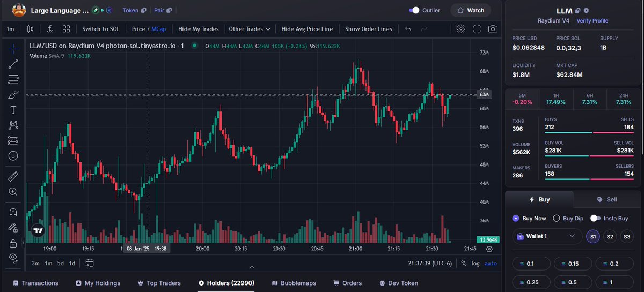Expand the bottom panel chevron

tap(252, 267)
